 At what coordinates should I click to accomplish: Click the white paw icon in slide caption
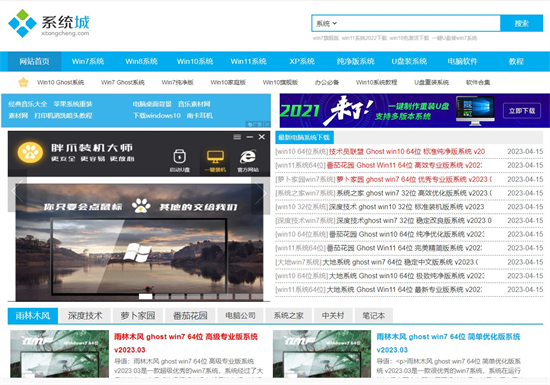[x=141, y=205]
